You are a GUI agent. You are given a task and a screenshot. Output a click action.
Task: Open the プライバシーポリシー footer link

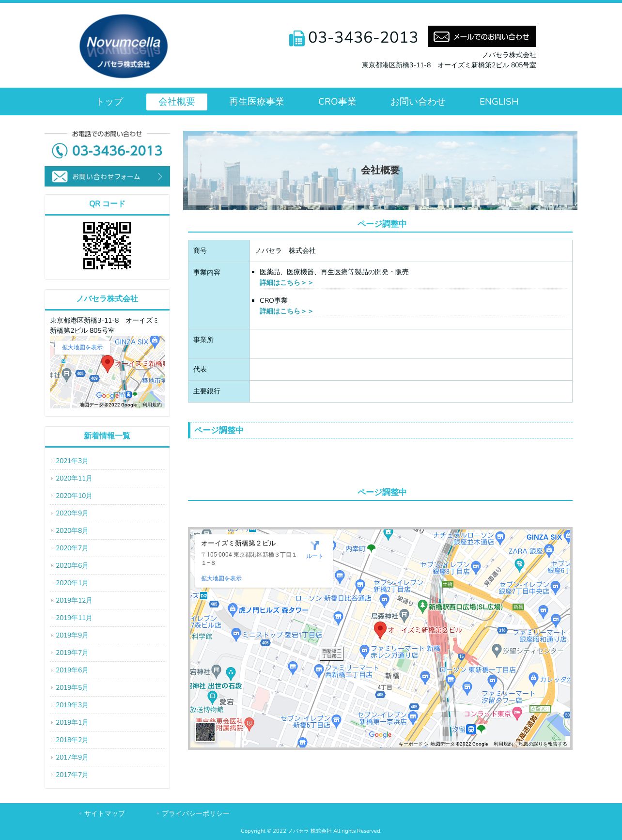[x=196, y=813]
